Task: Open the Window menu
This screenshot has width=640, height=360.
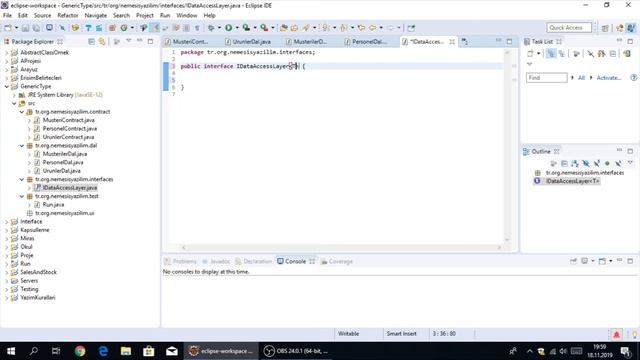Action: tap(187, 16)
